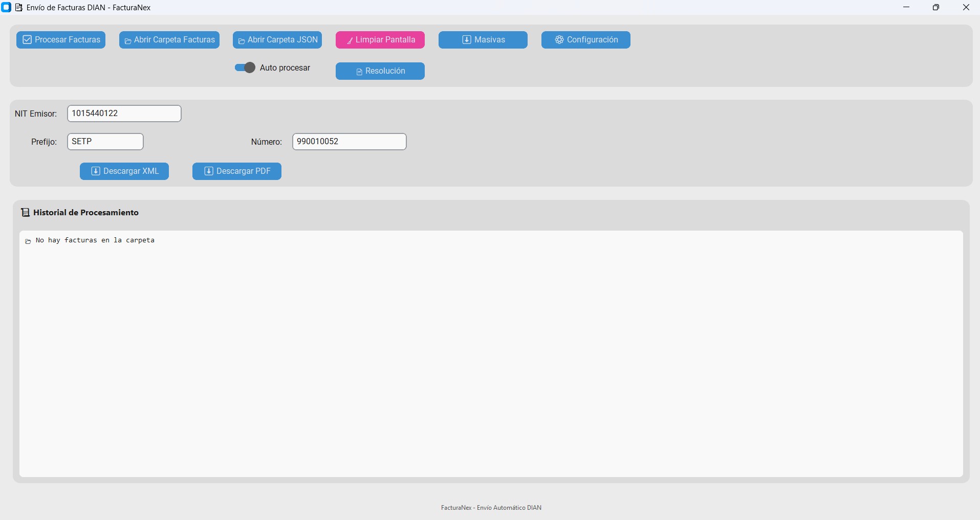980x520 pixels.
Task: Toggle the Auto procesar switch
Action: [245, 67]
